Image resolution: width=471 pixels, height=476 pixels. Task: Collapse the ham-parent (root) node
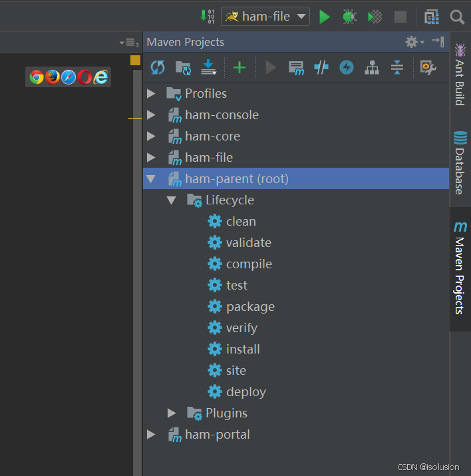[151, 179]
